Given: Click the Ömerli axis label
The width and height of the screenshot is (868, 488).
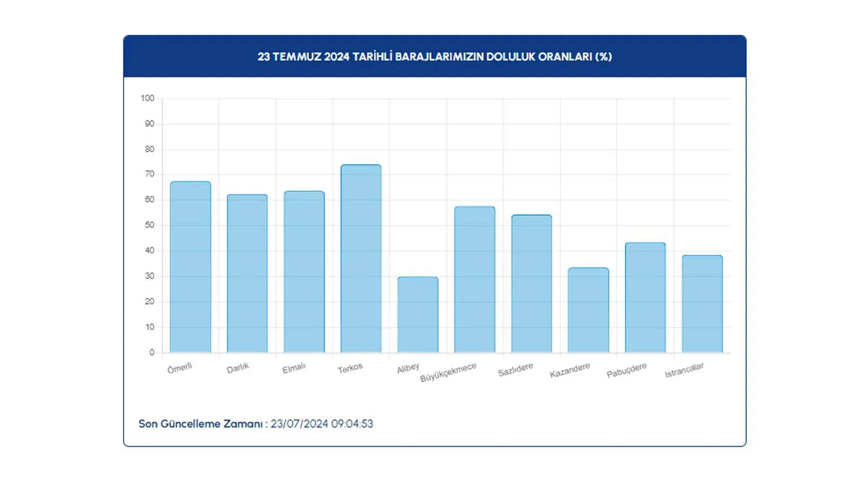Looking at the screenshot, I should click(181, 368).
